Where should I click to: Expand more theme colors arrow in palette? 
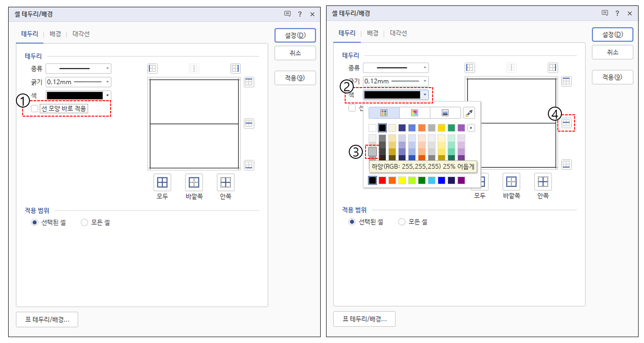point(471,128)
